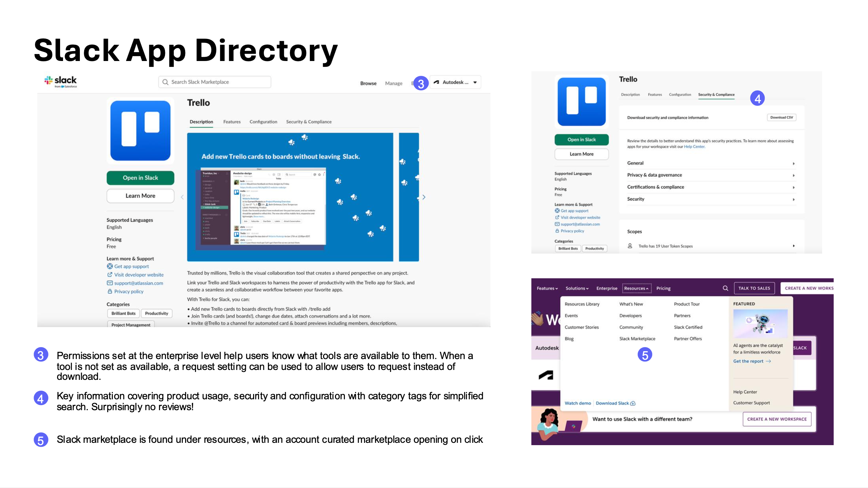
Task: Click Resources Library in the Resources menu
Action: click(x=582, y=304)
